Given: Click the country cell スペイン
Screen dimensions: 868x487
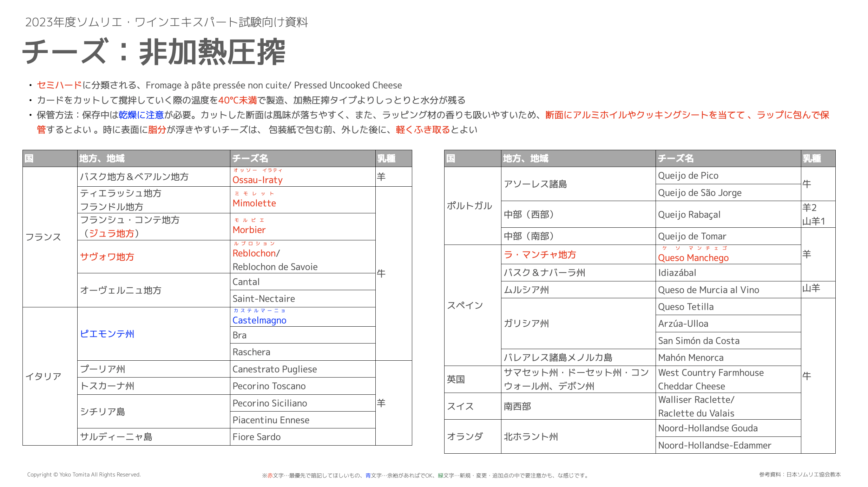Looking at the screenshot, I should point(473,305).
